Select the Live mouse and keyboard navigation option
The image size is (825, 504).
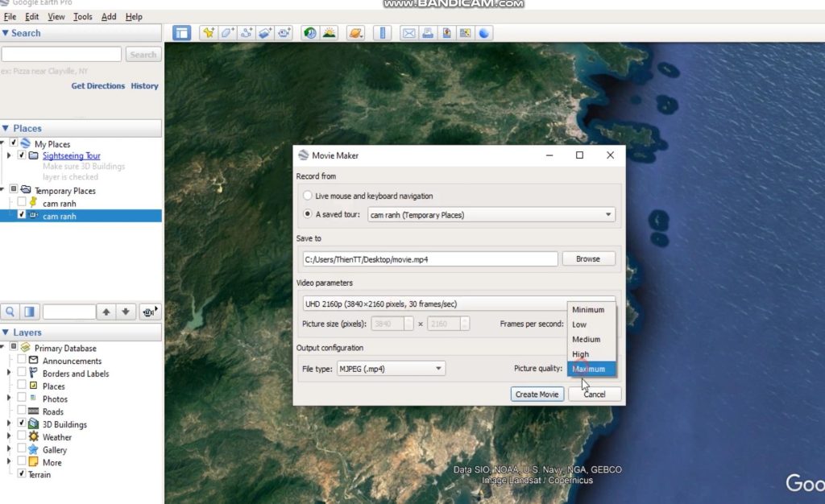tap(308, 196)
